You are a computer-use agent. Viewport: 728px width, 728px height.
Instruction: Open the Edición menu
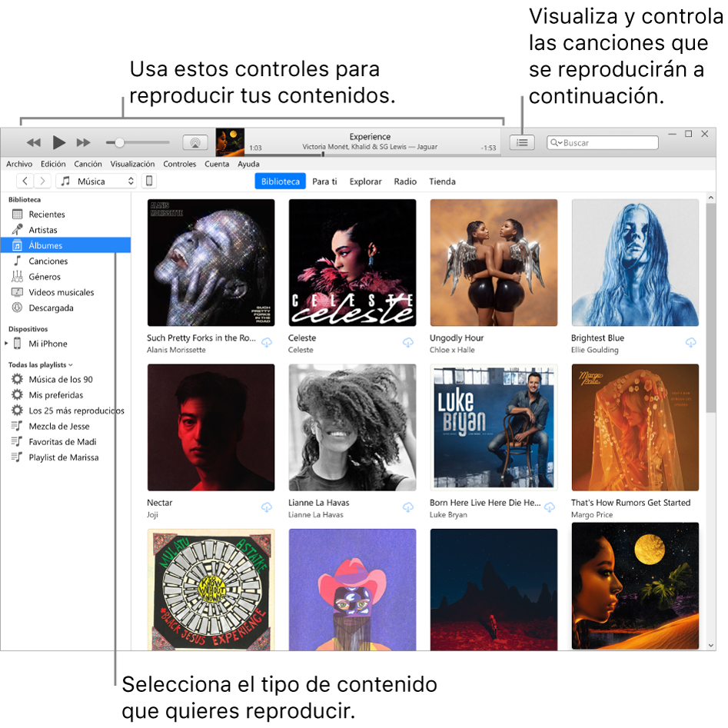click(53, 164)
